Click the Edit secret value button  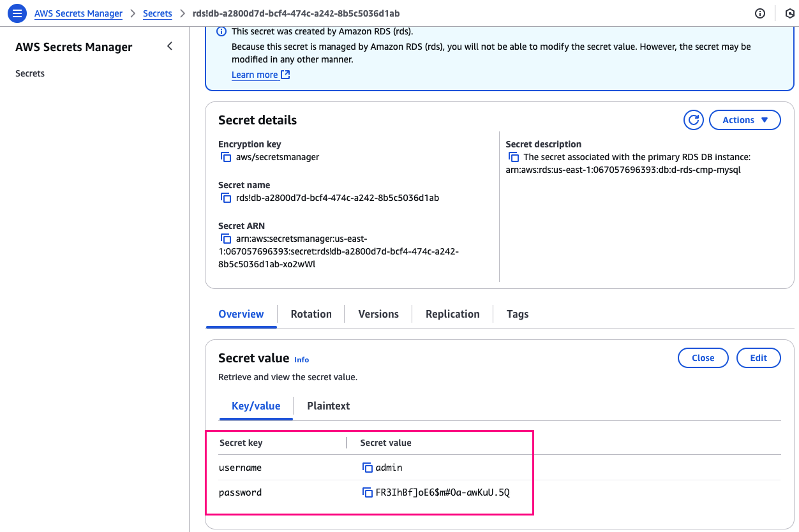point(758,358)
